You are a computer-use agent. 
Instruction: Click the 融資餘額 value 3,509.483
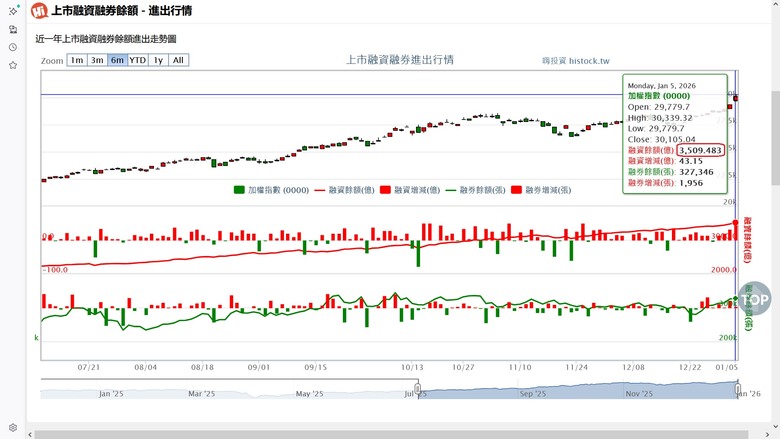click(x=700, y=150)
